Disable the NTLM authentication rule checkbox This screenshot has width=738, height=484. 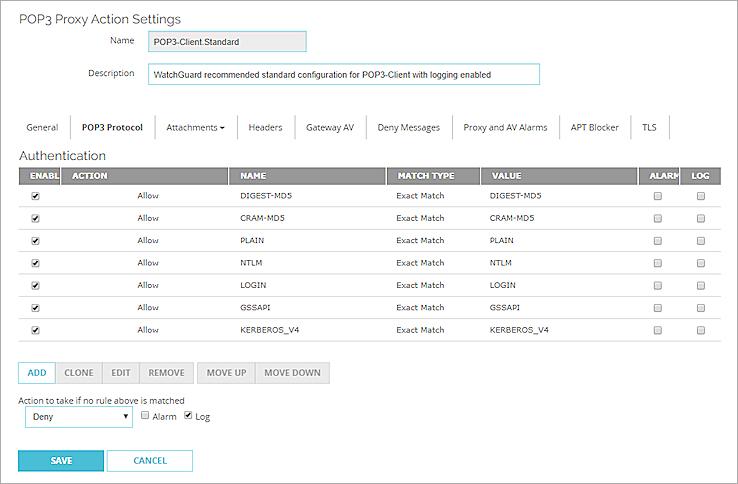37,263
